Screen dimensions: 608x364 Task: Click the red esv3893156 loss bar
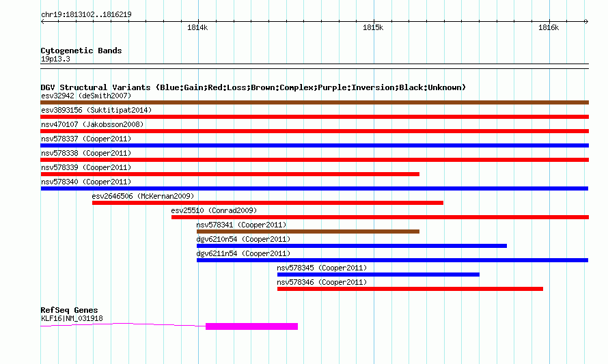[x=314, y=117]
